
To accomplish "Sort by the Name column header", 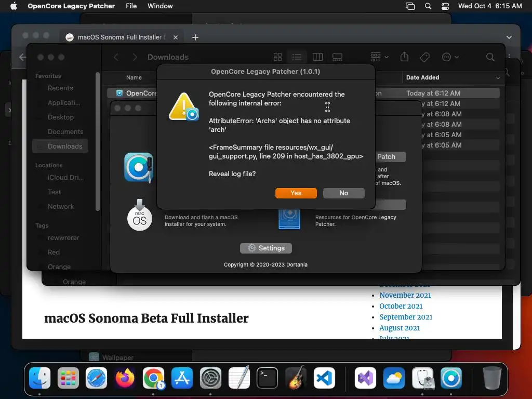I will pos(134,77).
